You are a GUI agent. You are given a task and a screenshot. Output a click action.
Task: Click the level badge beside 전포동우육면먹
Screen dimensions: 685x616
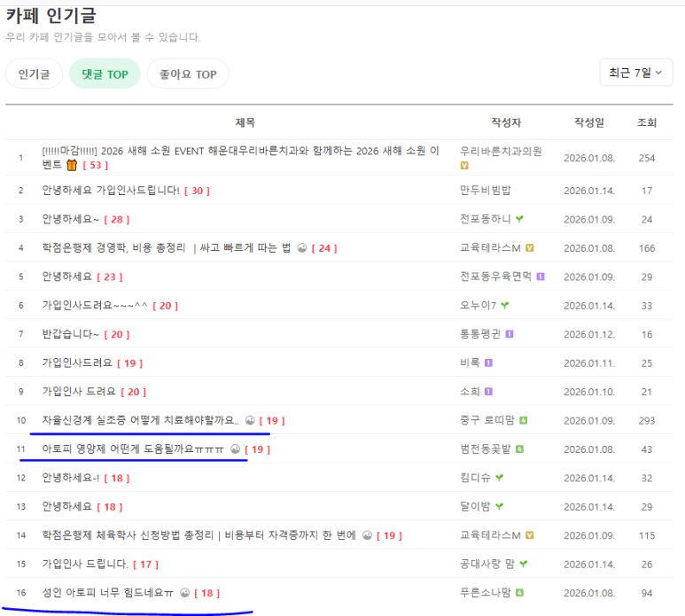point(540,277)
